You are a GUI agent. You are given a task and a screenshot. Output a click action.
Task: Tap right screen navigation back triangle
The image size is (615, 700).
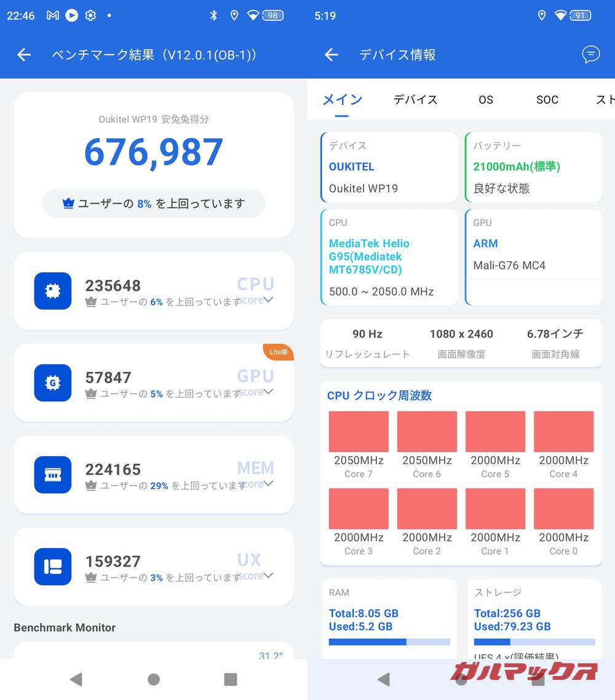coord(384,680)
